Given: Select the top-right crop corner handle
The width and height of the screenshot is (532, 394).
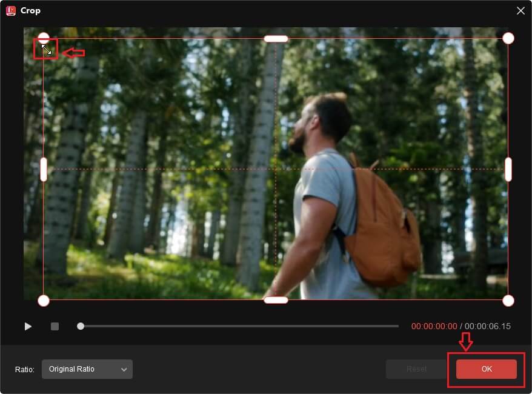Looking at the screenshot, I should [x=508, y=38].
